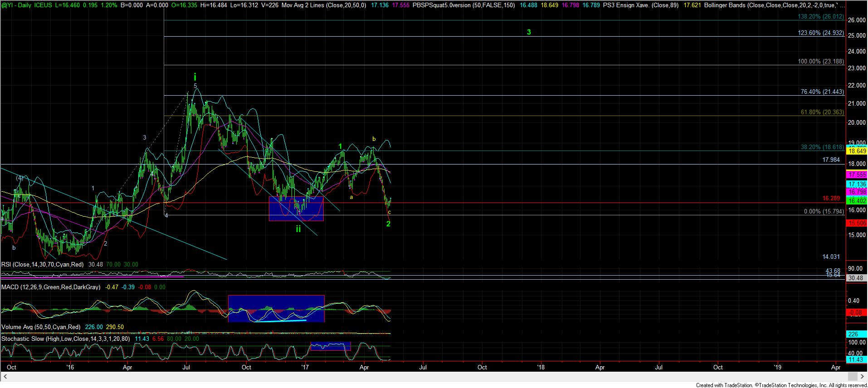Screen dimensions: 868x388
Task: Select the green wave 3 label
Action: pyautogui.click(x=529, y=32)
